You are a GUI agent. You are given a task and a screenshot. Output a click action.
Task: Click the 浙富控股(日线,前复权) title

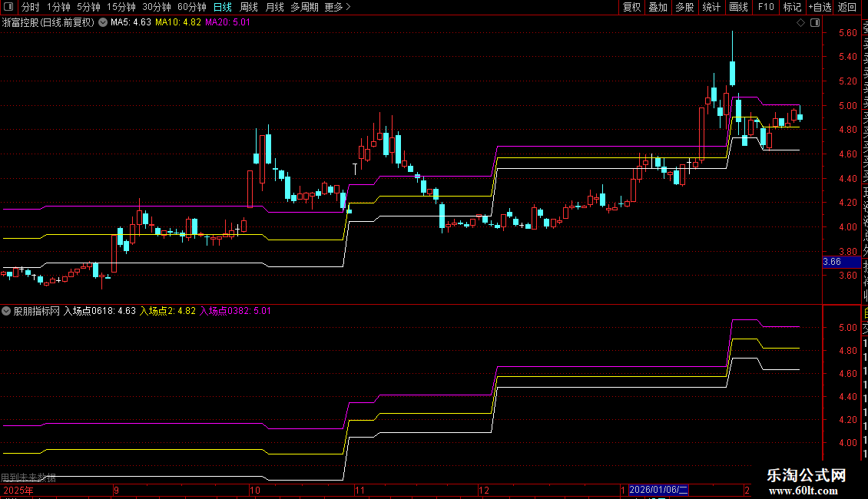click(x=48, y=23)
